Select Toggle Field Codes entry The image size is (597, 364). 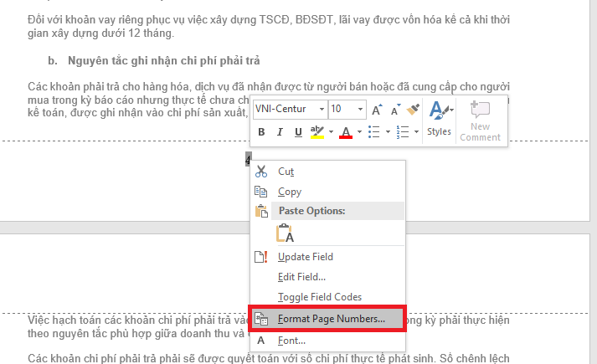pos(327,297)
